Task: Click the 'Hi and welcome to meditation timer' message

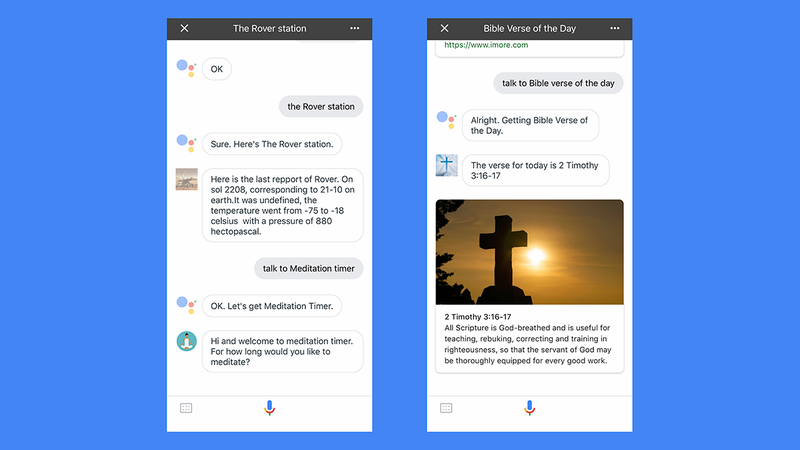Action: pos(283,352)
